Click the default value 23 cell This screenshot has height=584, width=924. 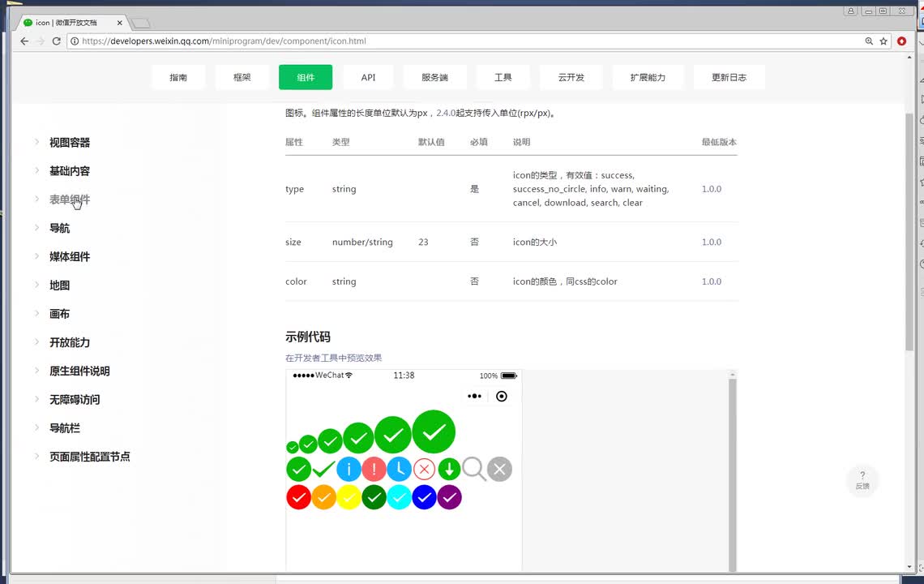pos(423,242)
